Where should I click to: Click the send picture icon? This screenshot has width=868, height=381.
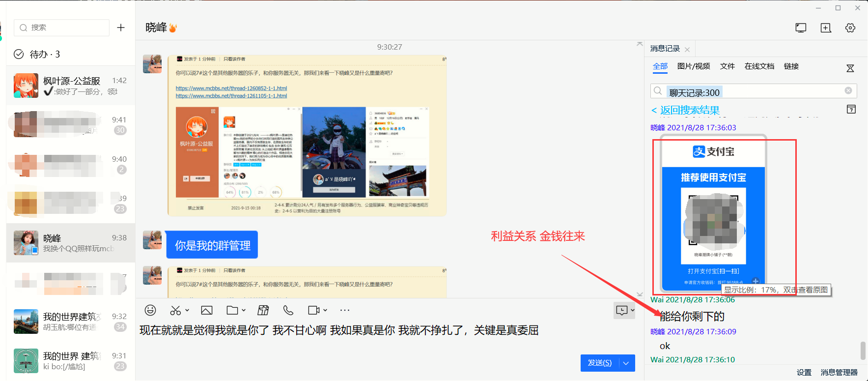click(x=207, y=310)
